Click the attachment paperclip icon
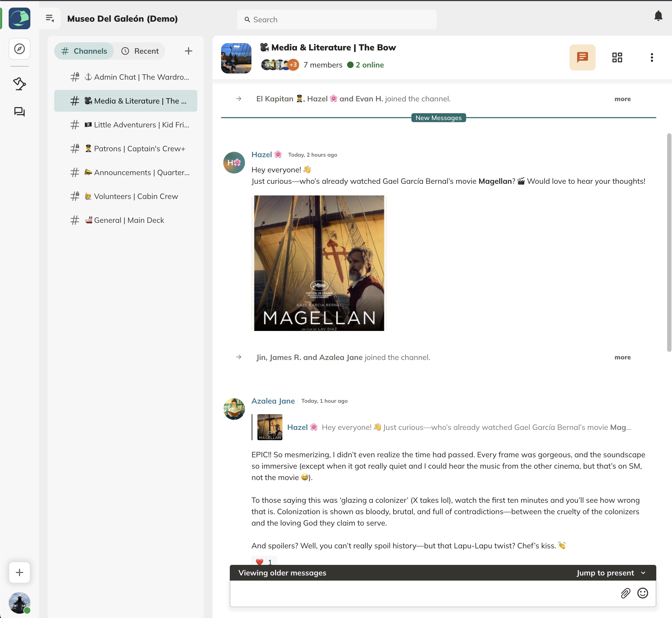672x618 pixels. pos(625,593)
